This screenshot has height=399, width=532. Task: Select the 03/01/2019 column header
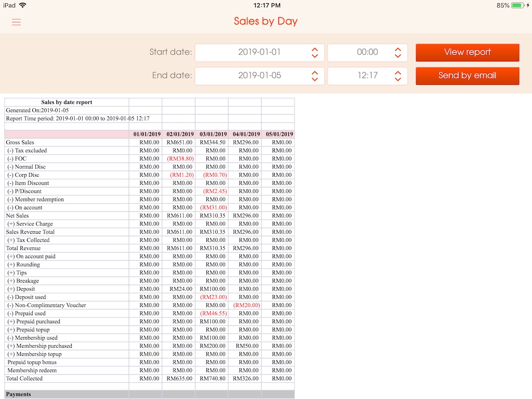[213, 135]
